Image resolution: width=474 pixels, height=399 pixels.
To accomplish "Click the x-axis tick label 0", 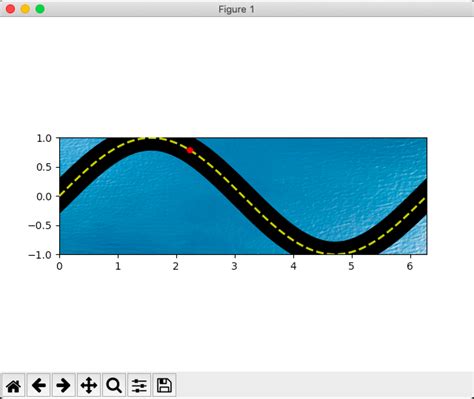I will point(59,266).
